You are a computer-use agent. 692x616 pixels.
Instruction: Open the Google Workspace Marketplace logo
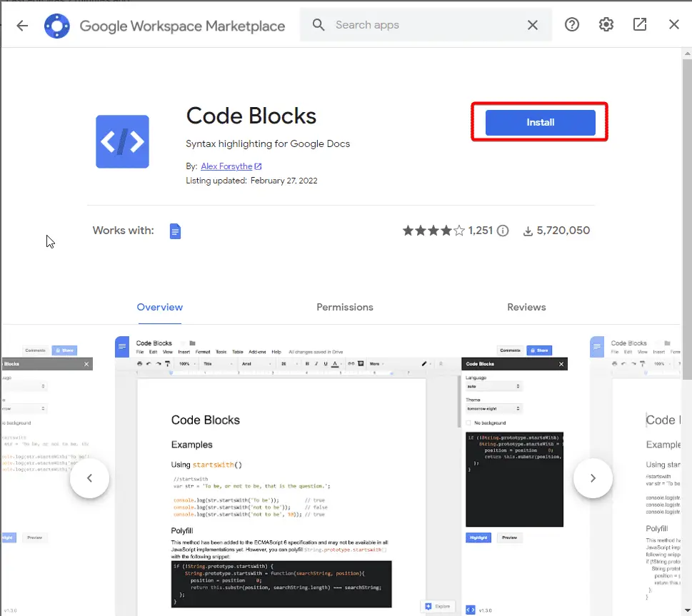click(x=57, y=26)
